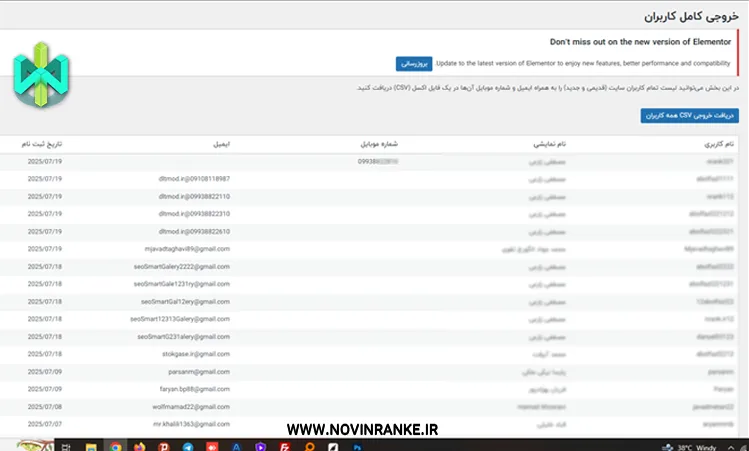The width and height of the screenshot is (749, 451).
Task: Click the email stokgase.ir@gmail.com
Action: (196, 354)
